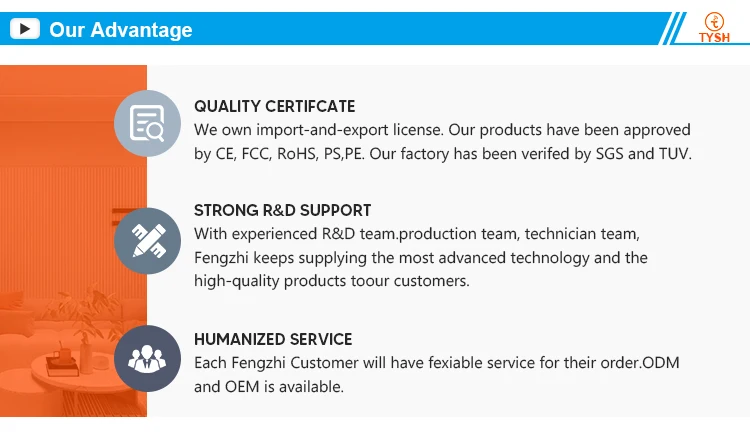Click the STRONG R&D SUPPORT heading
Image resolution: width=750 pixels, height=437 pixels.
pos(282,210)
